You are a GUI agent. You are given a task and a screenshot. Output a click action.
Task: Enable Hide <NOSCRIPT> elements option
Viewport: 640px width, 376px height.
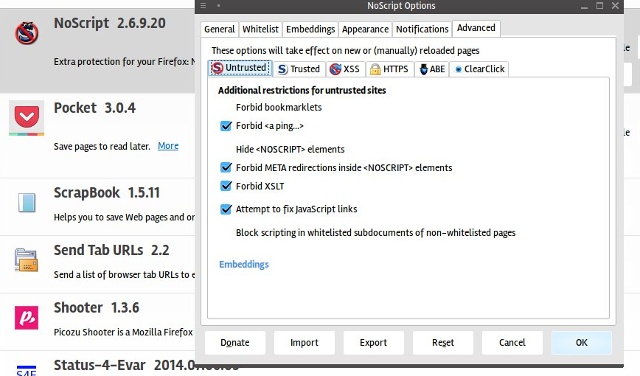click(x=290, y=149)
